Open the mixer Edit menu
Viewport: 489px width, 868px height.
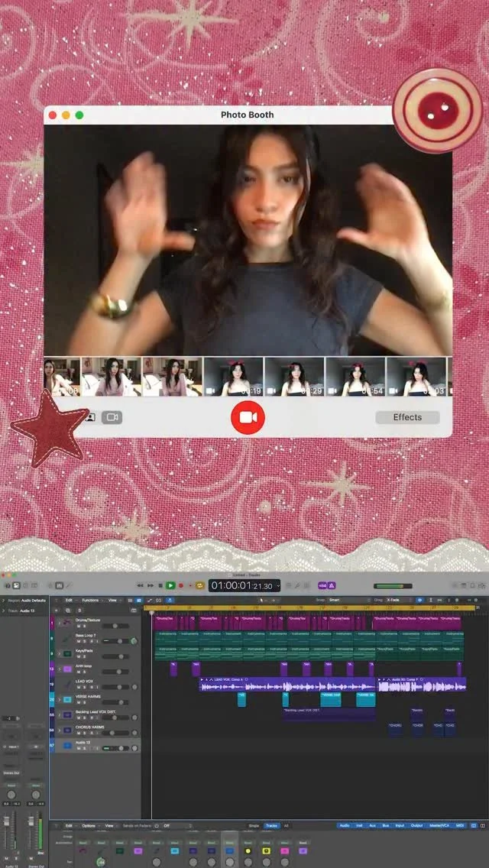[70, 825]
